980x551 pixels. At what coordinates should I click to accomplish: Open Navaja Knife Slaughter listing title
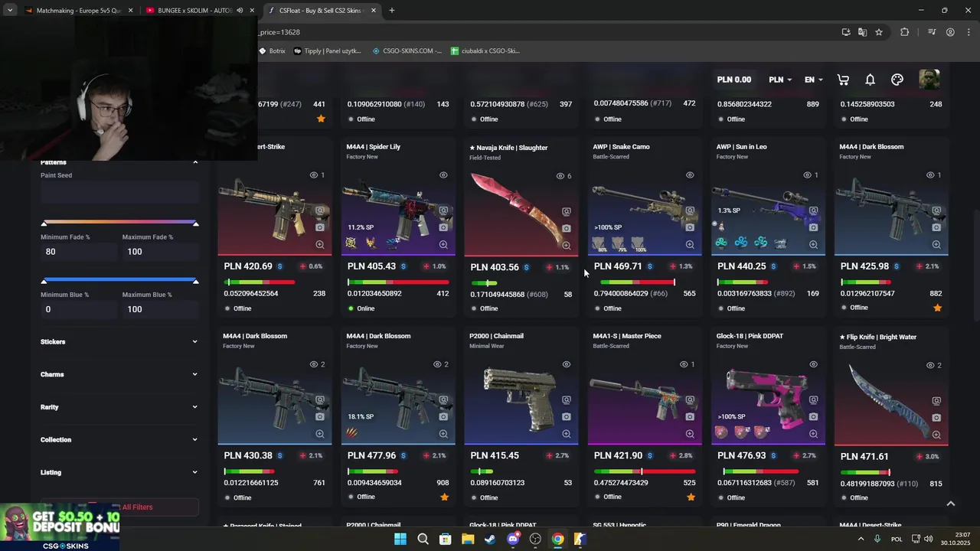coord(508,147)
